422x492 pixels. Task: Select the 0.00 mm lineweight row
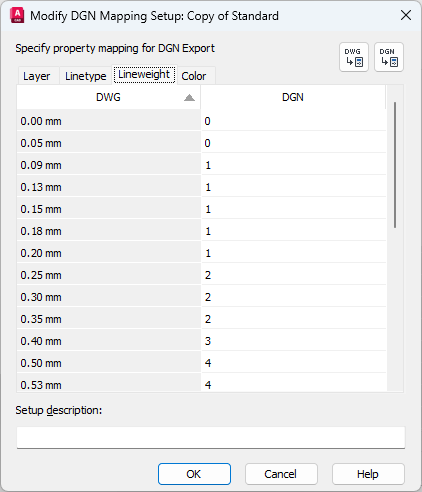click(x=109, y=121)
